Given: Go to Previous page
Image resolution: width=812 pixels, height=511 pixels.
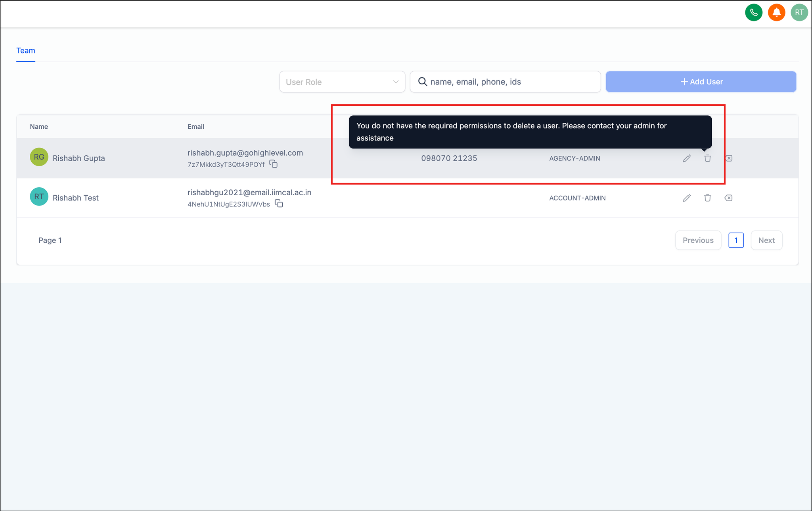Looking at the screenshot, I should pos(698,240).
